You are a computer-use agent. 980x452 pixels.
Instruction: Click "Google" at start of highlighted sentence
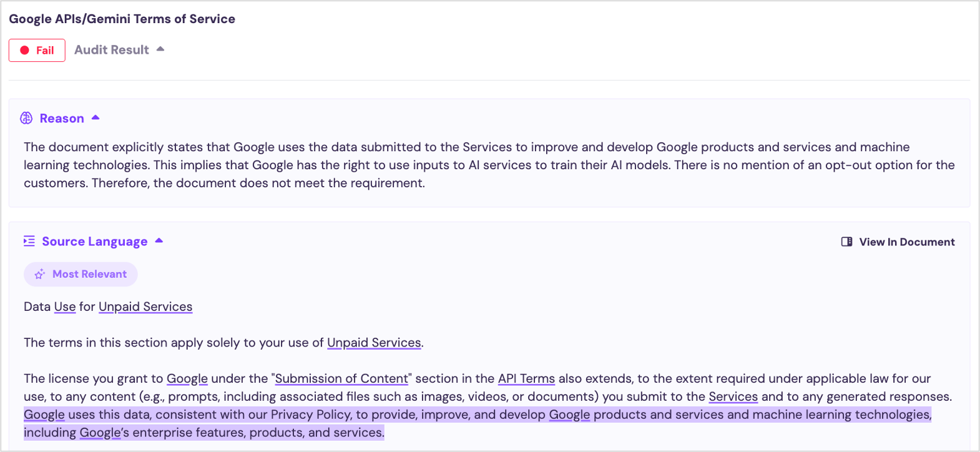[x=44, y=415]
